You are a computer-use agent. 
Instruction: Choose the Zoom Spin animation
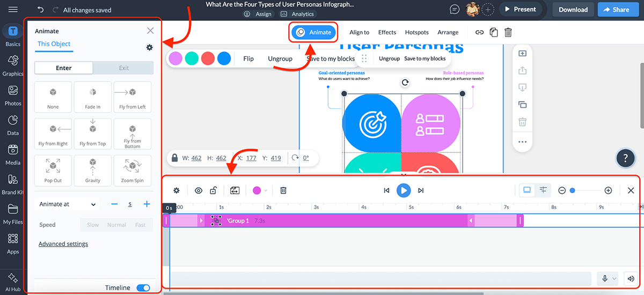click(x=133, y=171)
